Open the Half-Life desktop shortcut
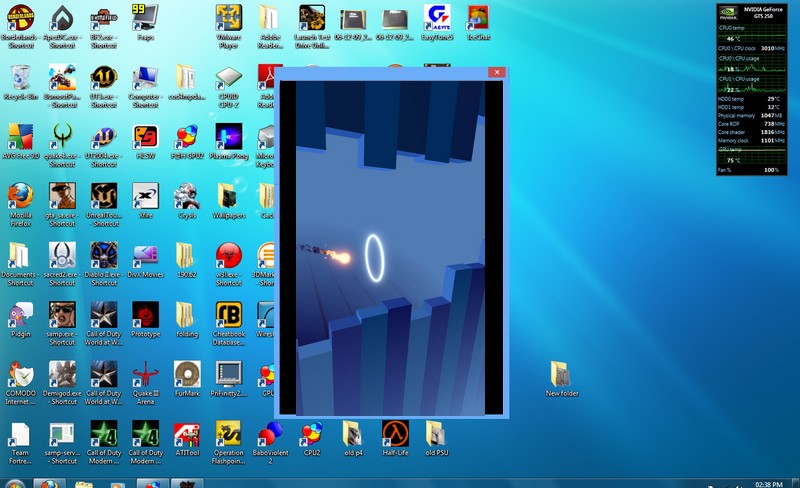The image size is (800, 488). coord(395,434)
